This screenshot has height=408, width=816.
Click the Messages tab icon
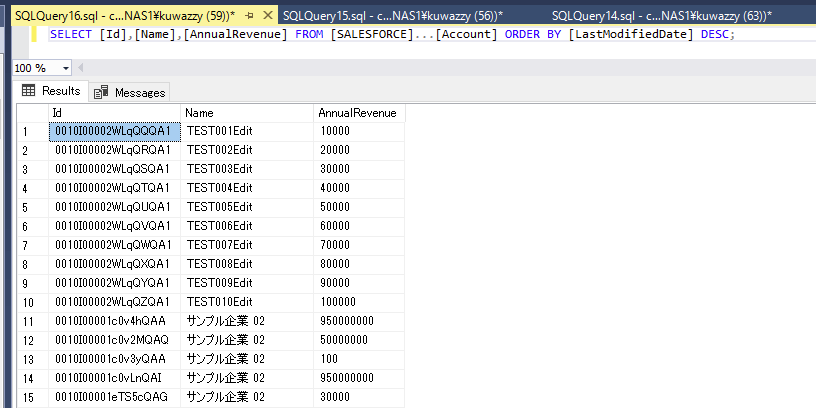tap(101, 92)
